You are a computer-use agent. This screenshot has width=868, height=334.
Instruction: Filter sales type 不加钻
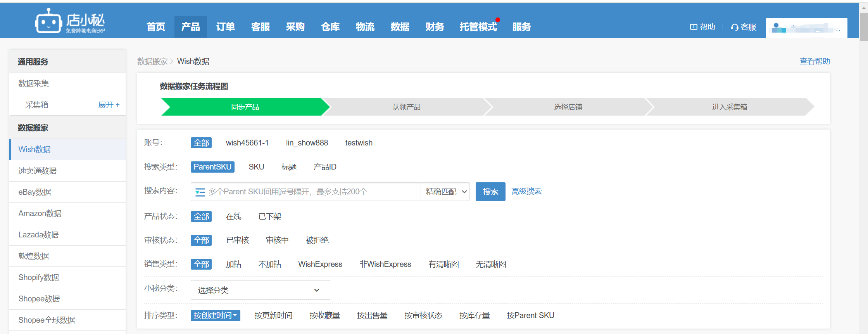(x=270, y=264)
